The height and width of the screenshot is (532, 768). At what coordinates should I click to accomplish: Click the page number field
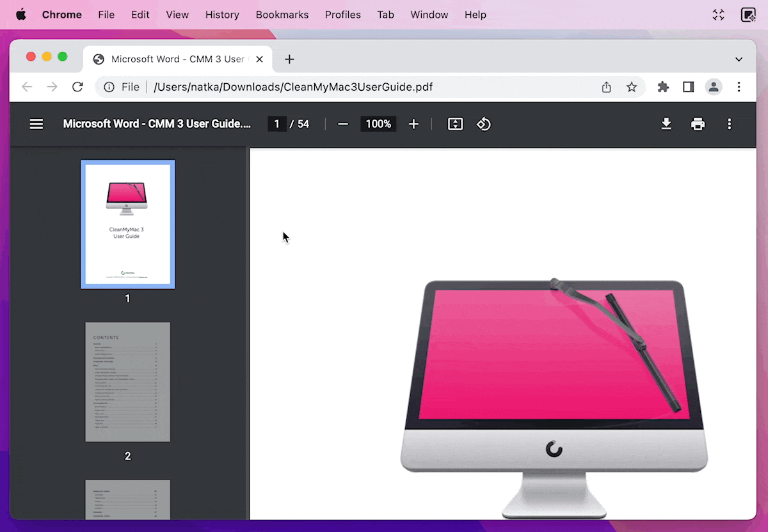click(276, 124)
